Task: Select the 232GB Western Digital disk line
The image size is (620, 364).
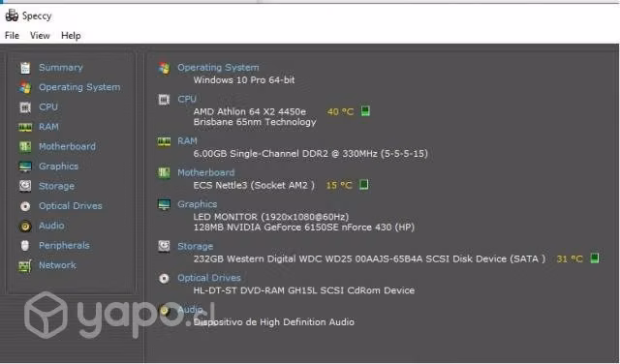Action: [x=369, y=259]
